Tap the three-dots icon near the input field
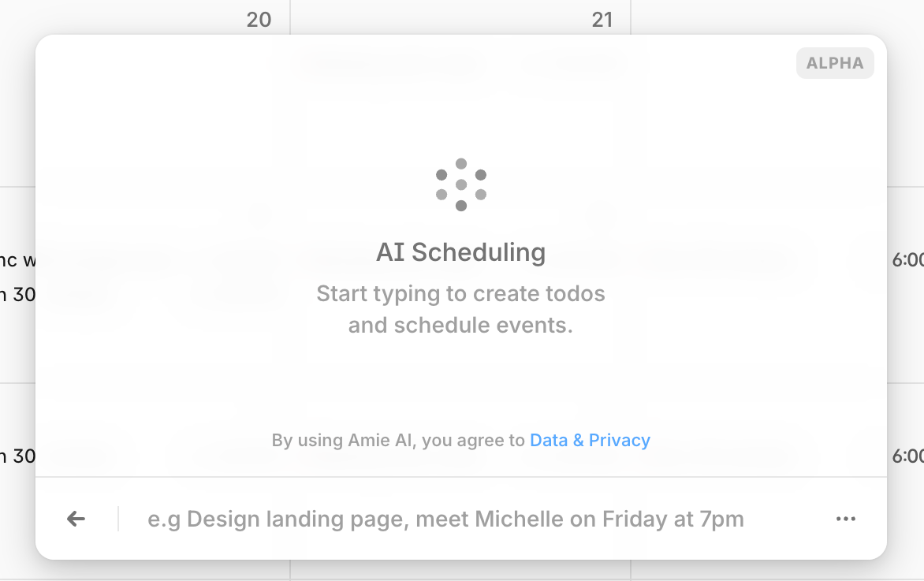Image resolution: width=924 pixels, height=581 pixels. (846, 518)
